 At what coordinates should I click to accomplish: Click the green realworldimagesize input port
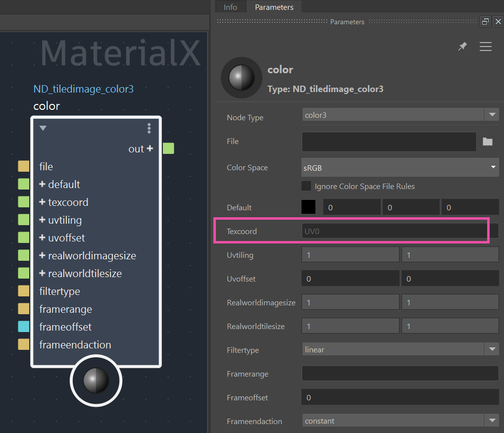(23, 255)
